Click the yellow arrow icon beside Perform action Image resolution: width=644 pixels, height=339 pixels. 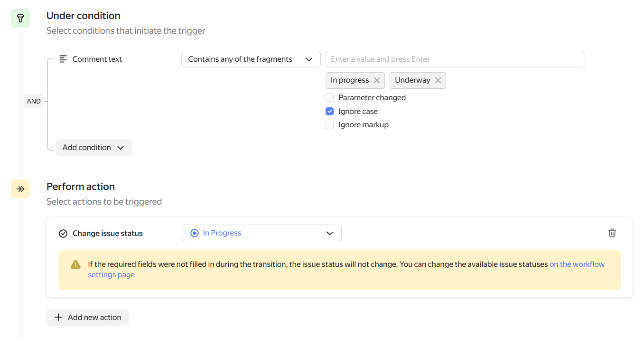20,189
